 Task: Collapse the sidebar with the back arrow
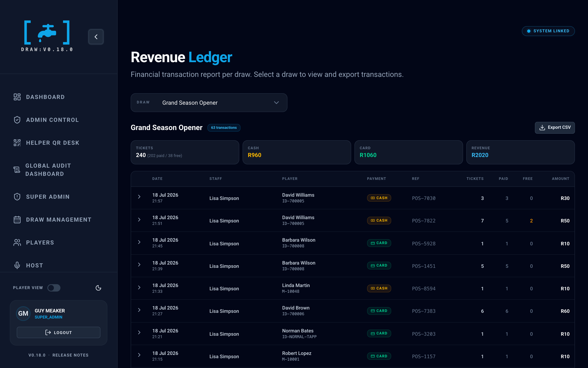[x=96, y=37]
